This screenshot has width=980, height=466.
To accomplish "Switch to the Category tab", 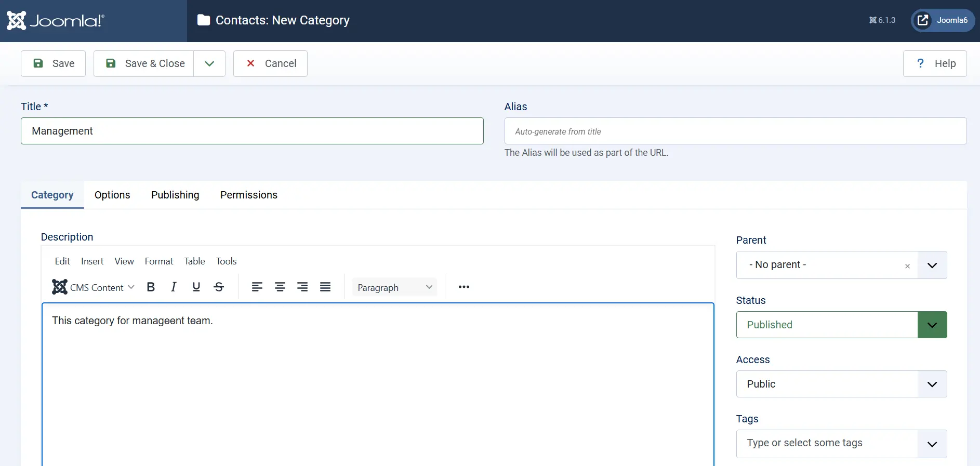I will [x=52, y=195].
